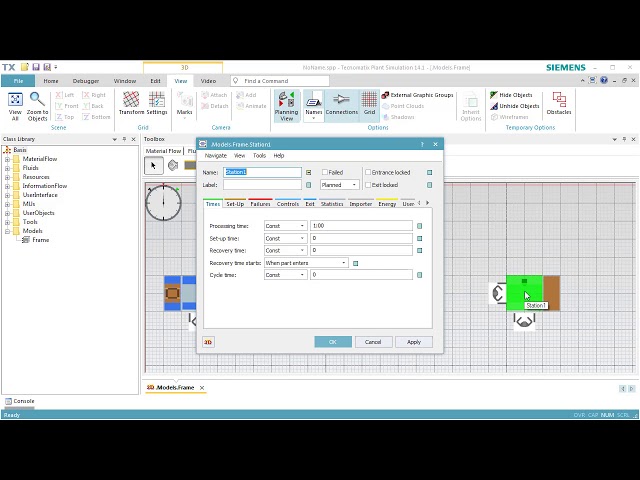The width and height of the screenshot is (640, 480).
Task: Open Recovery time Const dropdown
Action: click(285, 250)
